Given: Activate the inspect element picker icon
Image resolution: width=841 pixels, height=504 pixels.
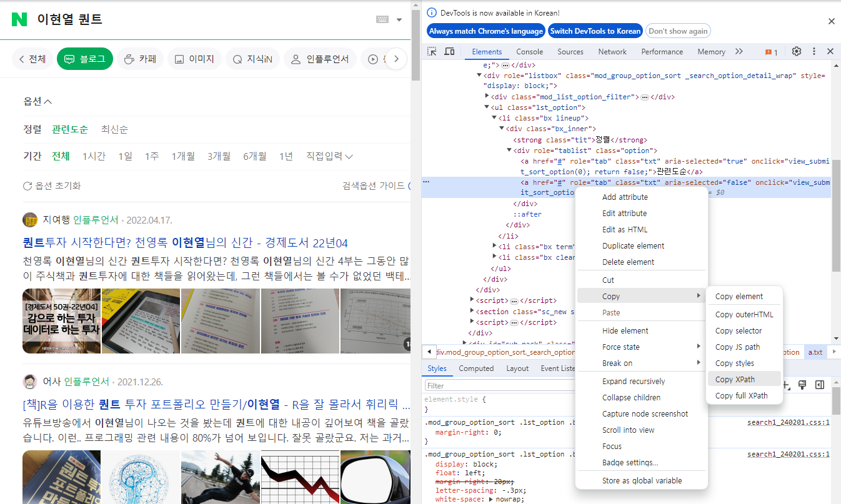Looking at the screenshot, I should pyautogui.click(x=432, y=51).
